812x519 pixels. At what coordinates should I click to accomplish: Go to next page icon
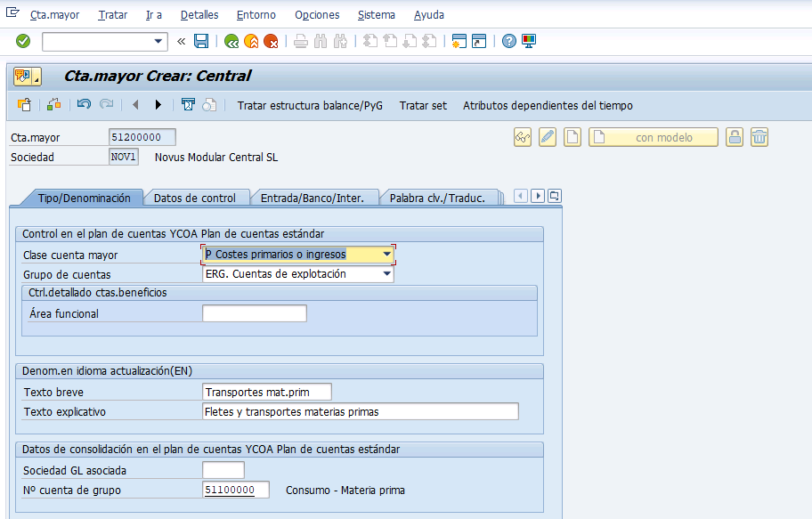tap(410, 41)
